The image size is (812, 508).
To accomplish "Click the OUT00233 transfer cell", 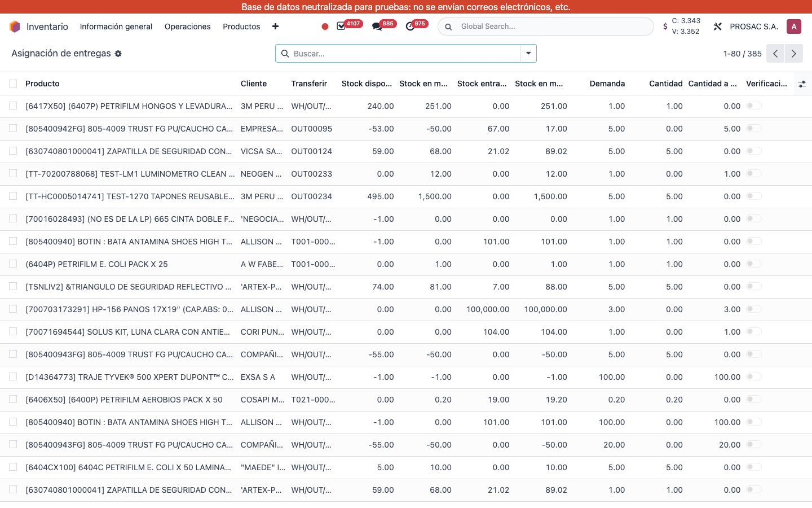I will click(312, 174).
